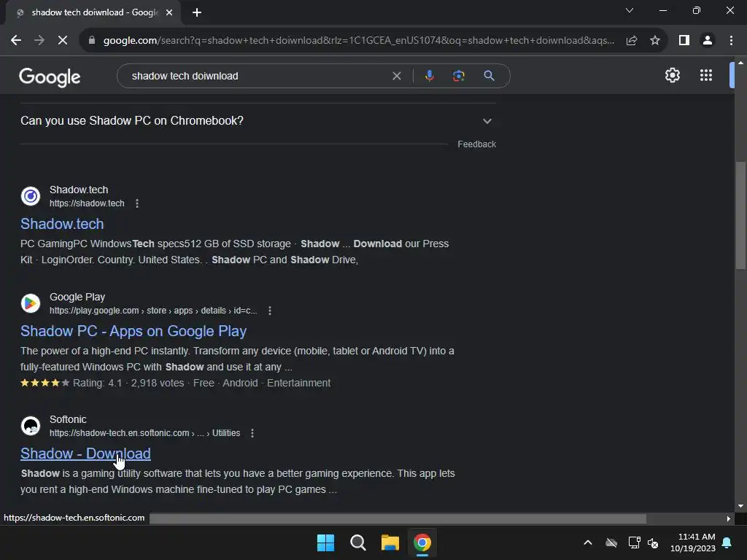Click the network display tray icon
The image size is (747, 560).
click(x=634, y=542)
